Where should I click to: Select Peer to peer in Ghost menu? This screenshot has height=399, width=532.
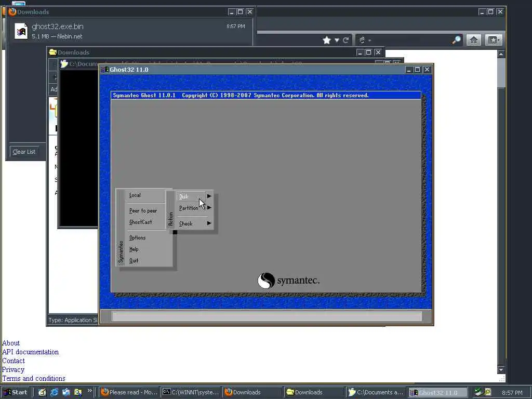[143, 211]
